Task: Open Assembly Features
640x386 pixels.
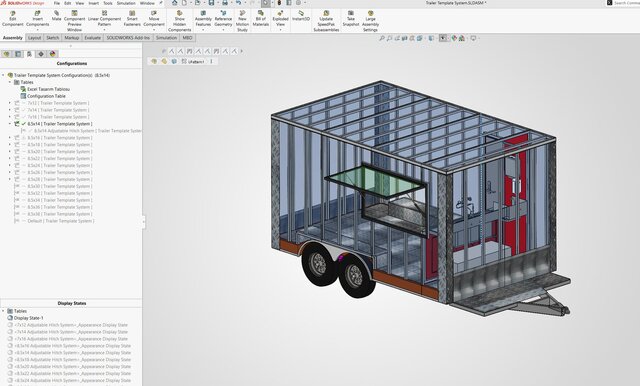Action: coord(203,19)
